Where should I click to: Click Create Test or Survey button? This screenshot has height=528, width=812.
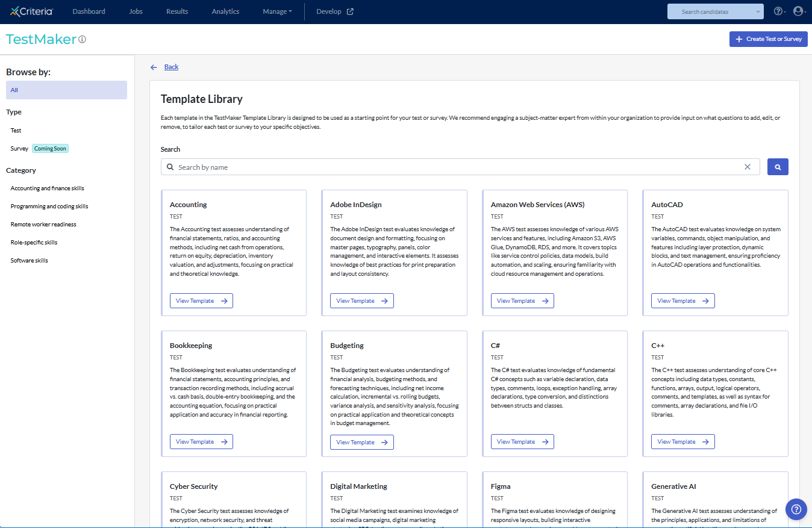coord(769,39)
